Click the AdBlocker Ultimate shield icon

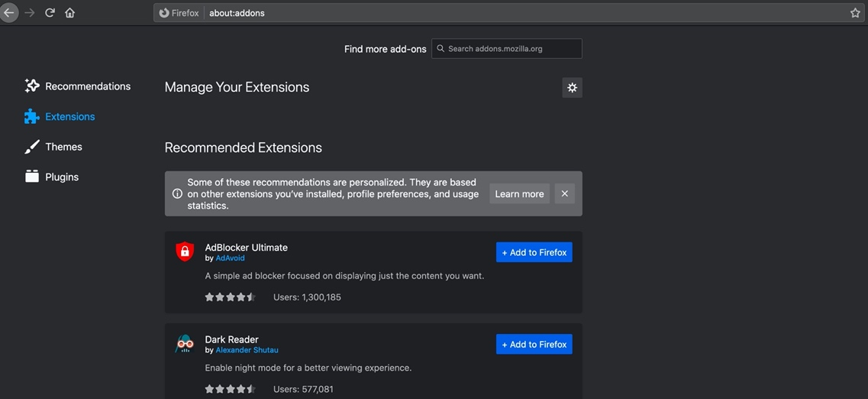(x=185, y=251)
